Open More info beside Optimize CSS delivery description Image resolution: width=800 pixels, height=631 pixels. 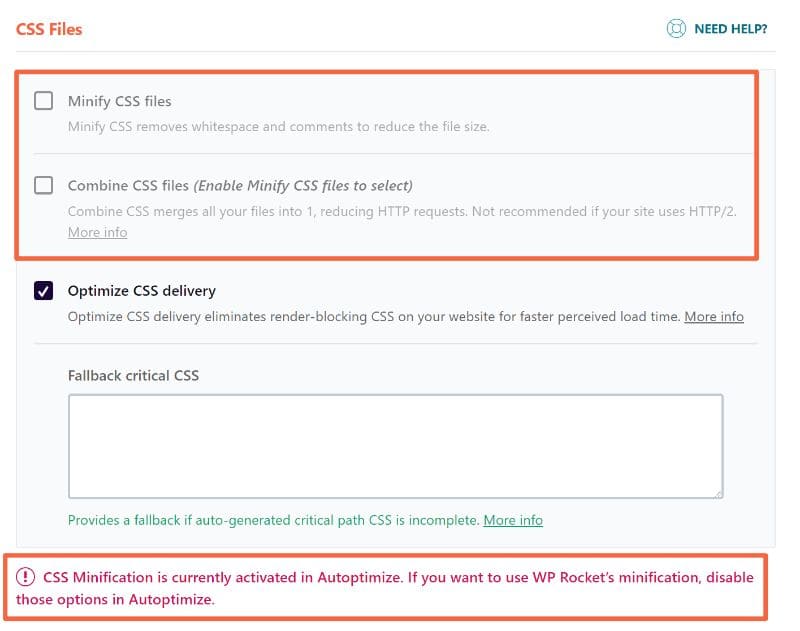pyautogui.click(x=713, y=316)
